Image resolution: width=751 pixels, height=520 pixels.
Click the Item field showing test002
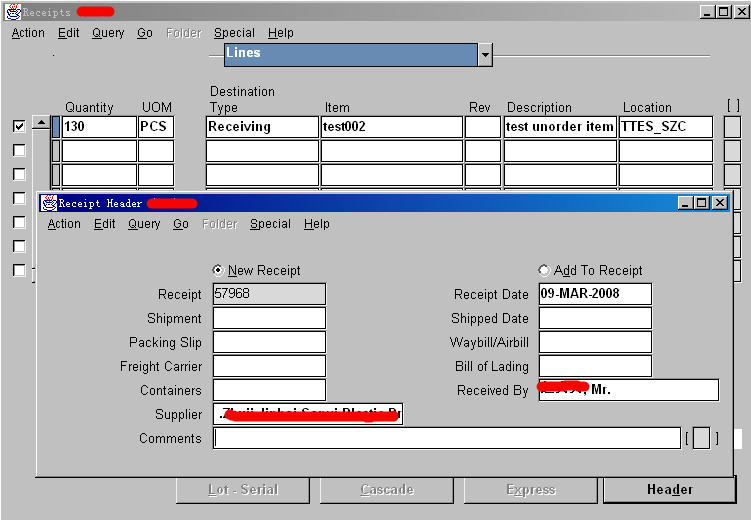[392, 127]
